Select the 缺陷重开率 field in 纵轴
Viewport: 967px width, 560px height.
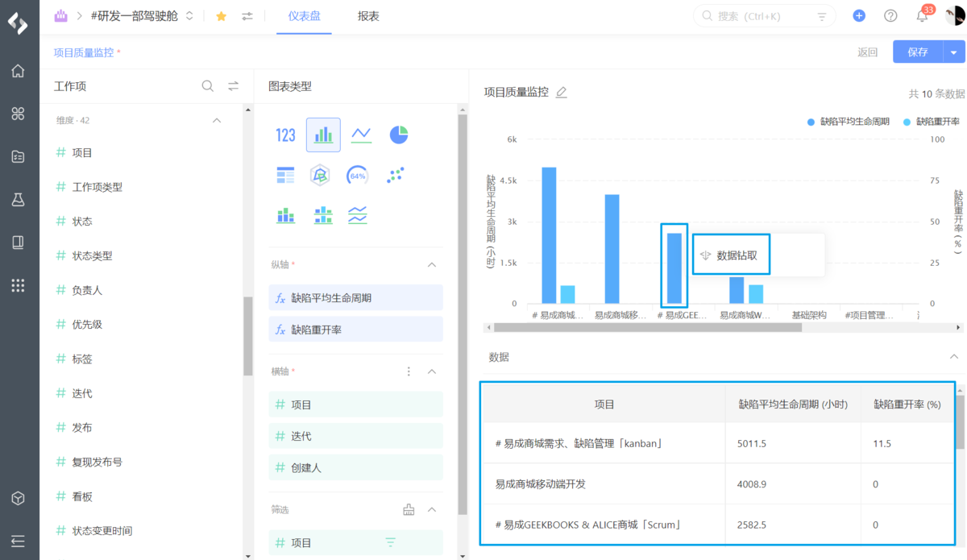click(x=355, y=329)
